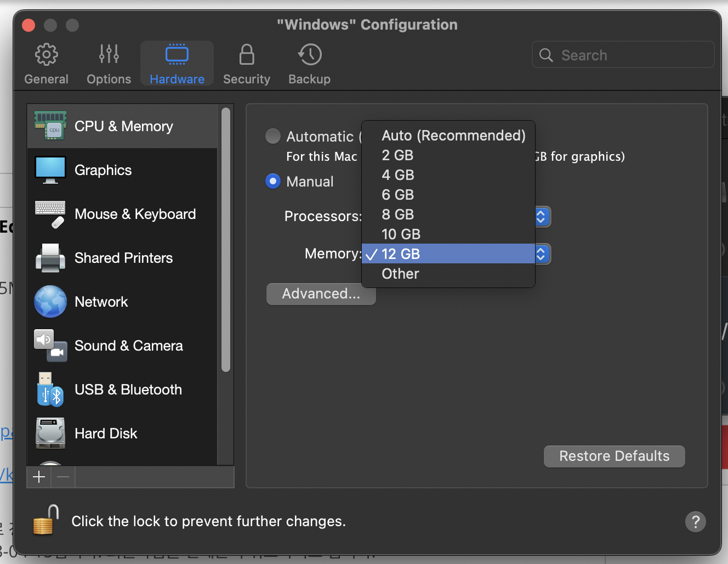The height and width of the screenshot is (564, 728).
Task: Select the Manual radio button
Action: coord(273,181)
